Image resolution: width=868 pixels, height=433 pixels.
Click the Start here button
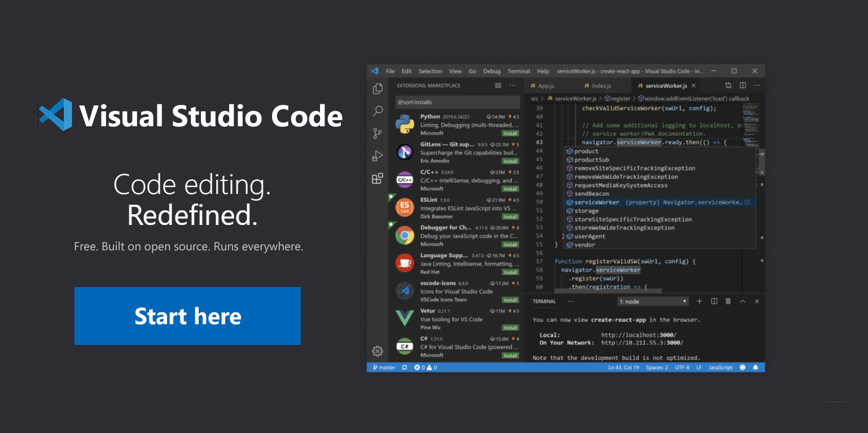pyautogui.click(x=187, y=316)
